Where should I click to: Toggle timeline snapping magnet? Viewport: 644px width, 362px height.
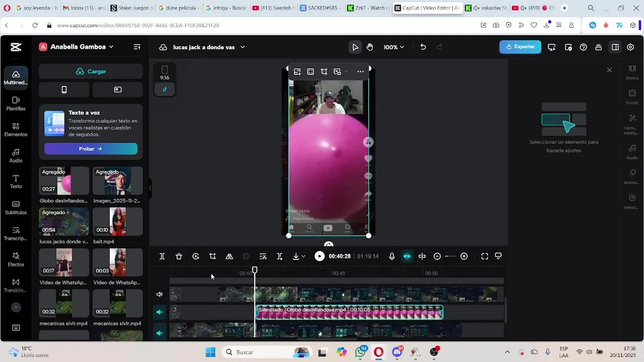point(407,256)
